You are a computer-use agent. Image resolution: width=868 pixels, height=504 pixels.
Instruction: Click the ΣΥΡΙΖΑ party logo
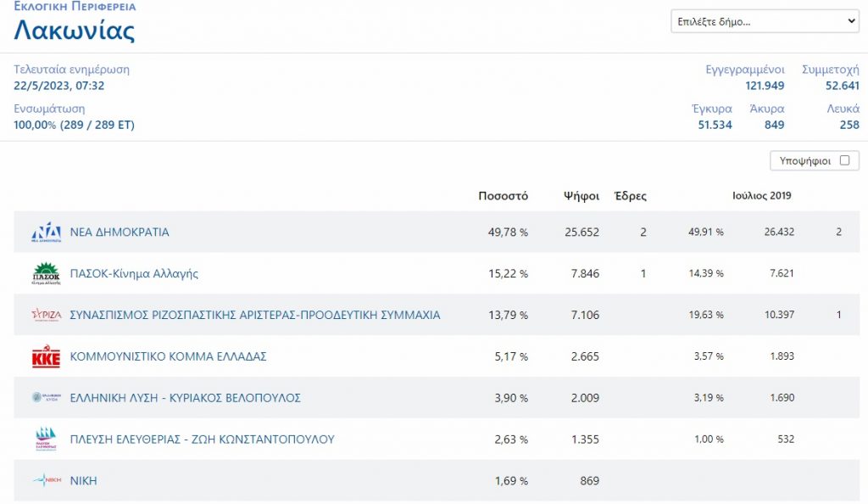click(46, 316)
